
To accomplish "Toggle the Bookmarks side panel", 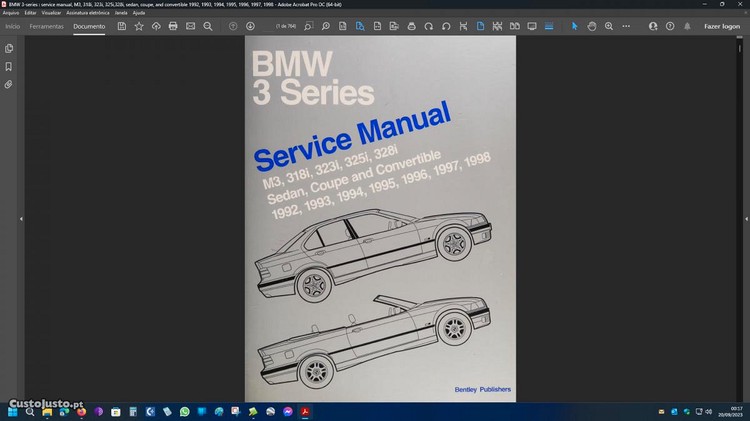I will 9,66.
